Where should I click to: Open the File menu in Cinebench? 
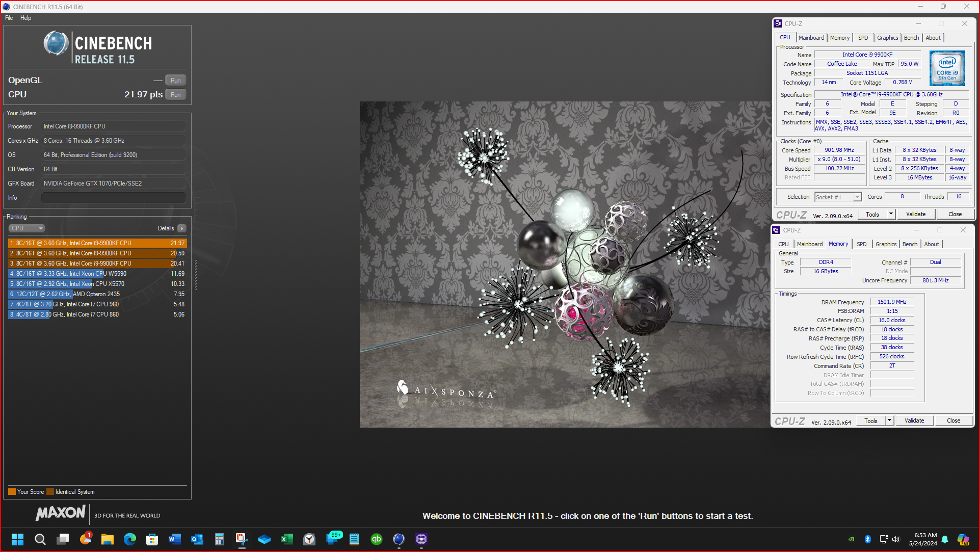9,18
